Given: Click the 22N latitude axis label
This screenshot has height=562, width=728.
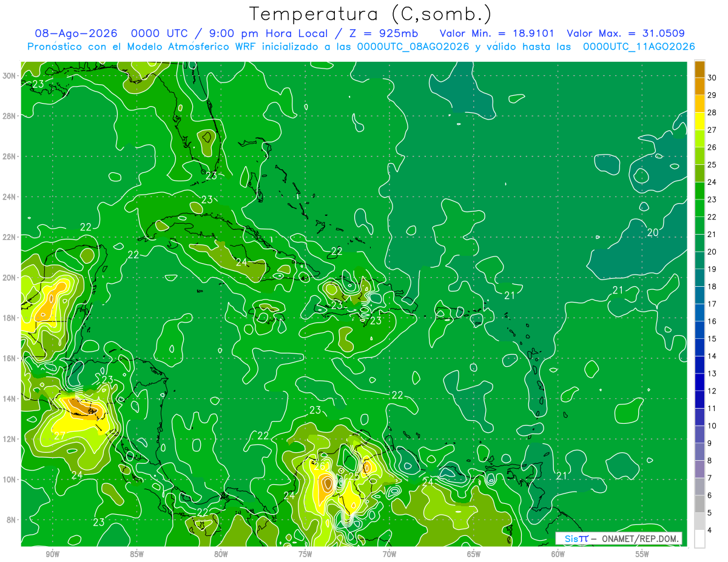Looking at the screenshot, I should click(x=10, y=236).
